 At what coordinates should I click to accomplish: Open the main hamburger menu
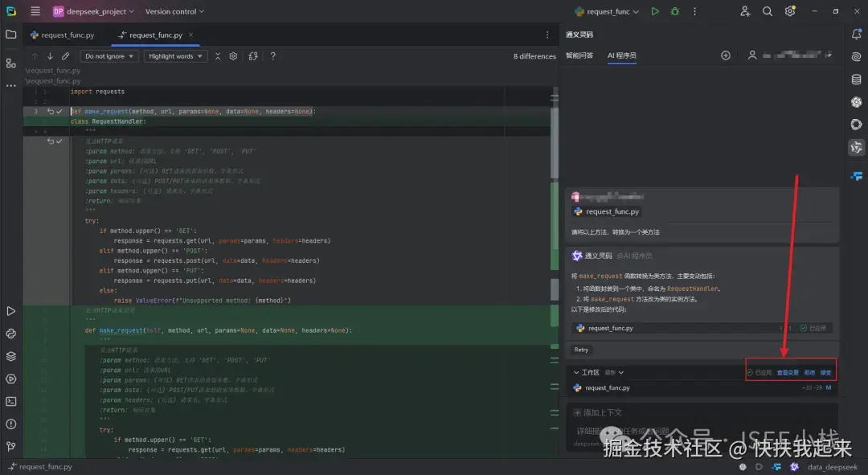(x=35, y=11)
